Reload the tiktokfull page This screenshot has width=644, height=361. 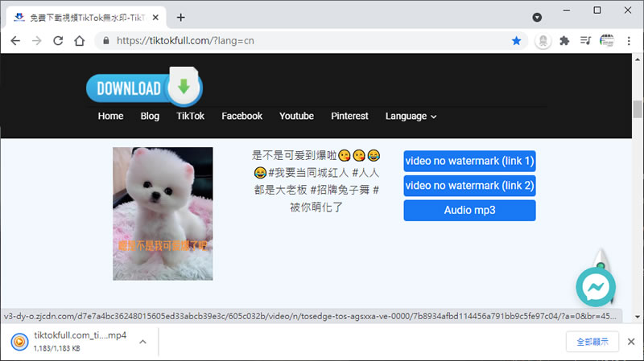(x=58, y=41)
